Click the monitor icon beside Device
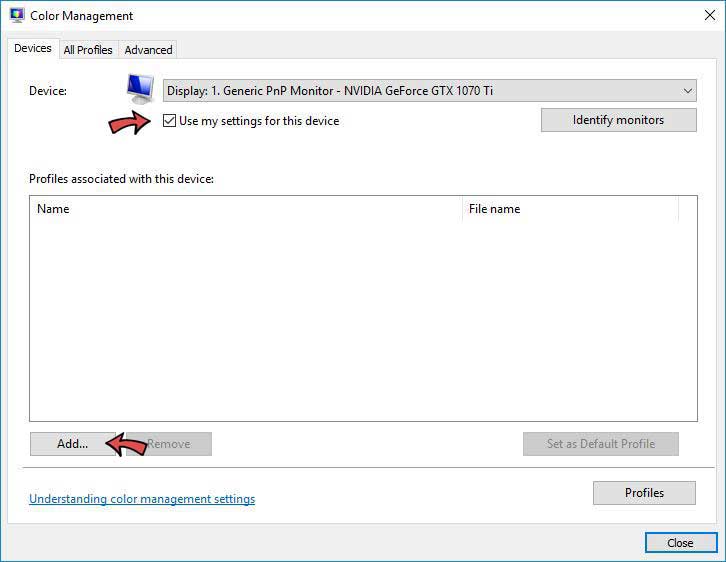Image resolution: width=726 pixels, height=562 pixels. [140, 89]
